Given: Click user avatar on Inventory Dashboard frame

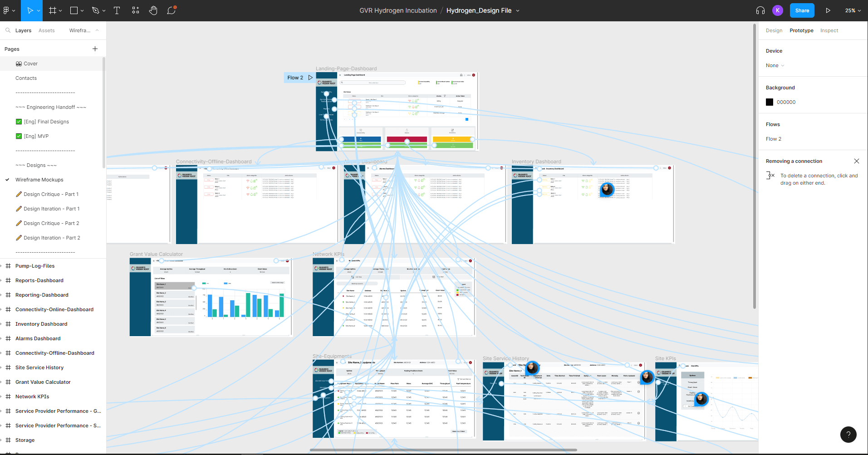Looking at the screenshot, I should click(607, 189).
